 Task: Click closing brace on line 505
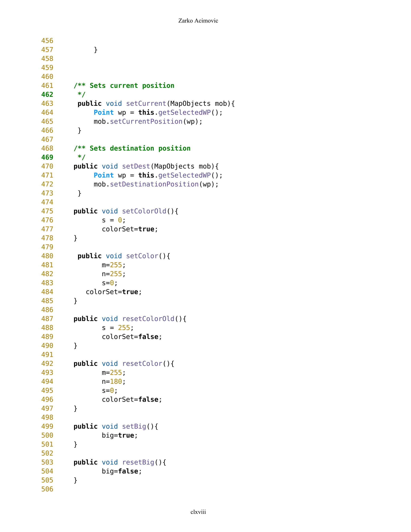click(75, 480)
